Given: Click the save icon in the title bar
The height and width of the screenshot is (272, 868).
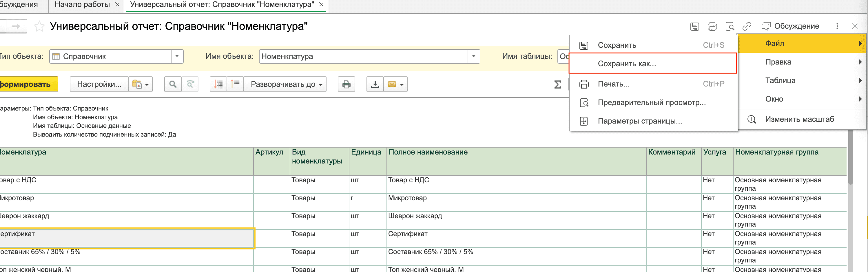Looking at the screenshot, I should [x=694, y=26].
